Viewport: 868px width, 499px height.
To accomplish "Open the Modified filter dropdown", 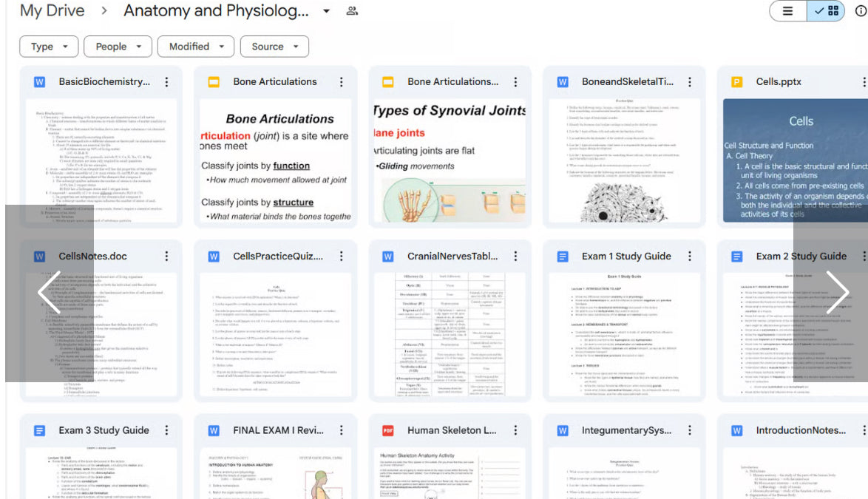I will tap(196, 47).
